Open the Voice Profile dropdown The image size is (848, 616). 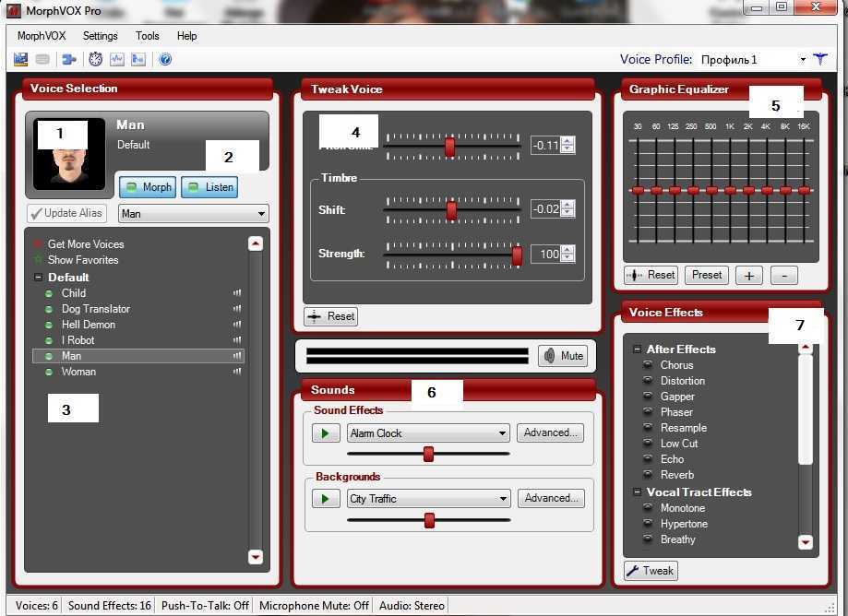point(803,60)
